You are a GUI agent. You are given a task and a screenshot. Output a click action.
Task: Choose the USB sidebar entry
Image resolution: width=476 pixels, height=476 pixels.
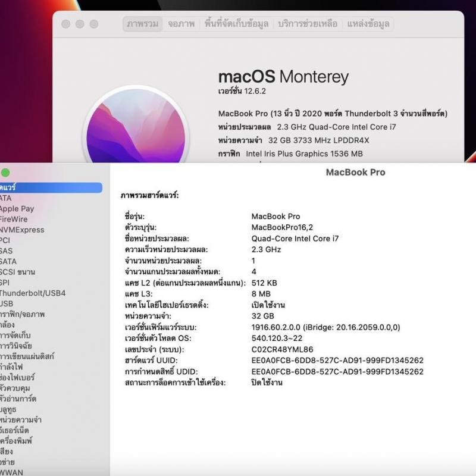point(7,304)
